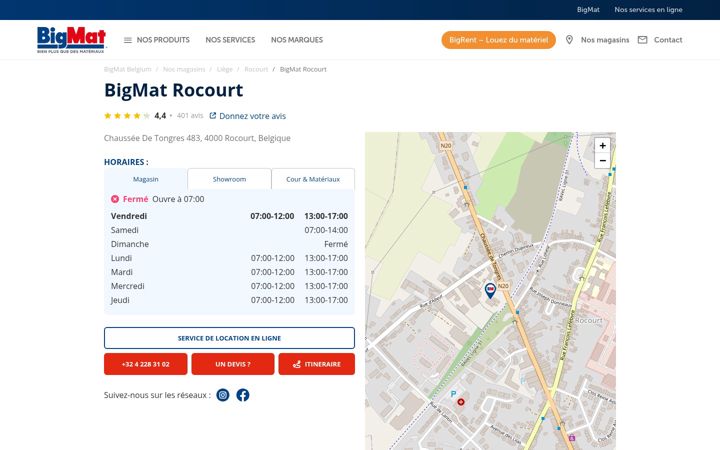The height and width of the screenshot is (450, 720).
Task: Go to Liège breadcrumb
Action: [x=225, y=69]
